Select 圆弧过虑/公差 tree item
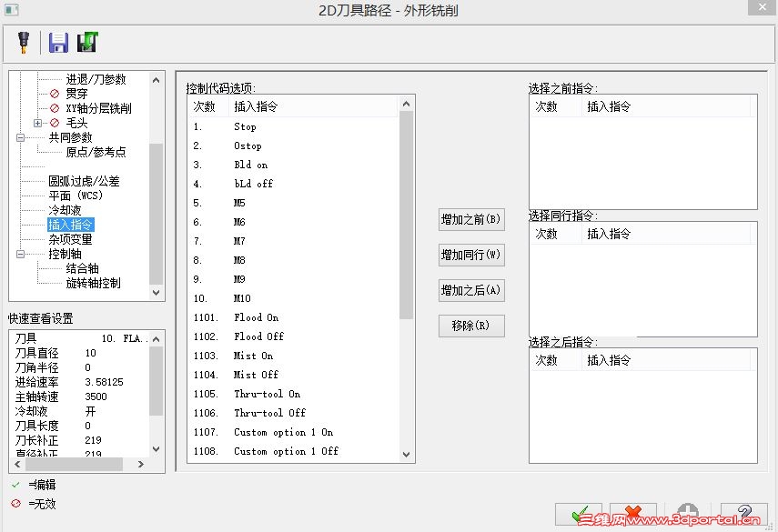The width and height of the screenshot is (778, 532). 84,181
